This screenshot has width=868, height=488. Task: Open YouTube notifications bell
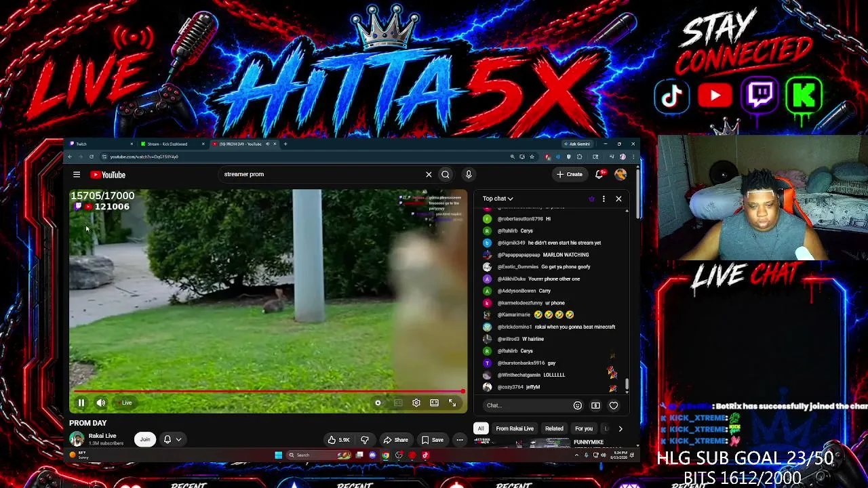tap(599, 174)
